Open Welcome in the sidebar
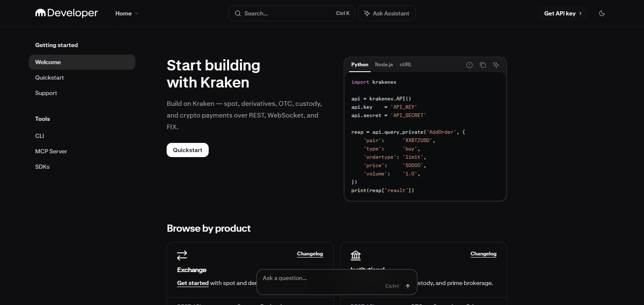 (x=82, y=62)
